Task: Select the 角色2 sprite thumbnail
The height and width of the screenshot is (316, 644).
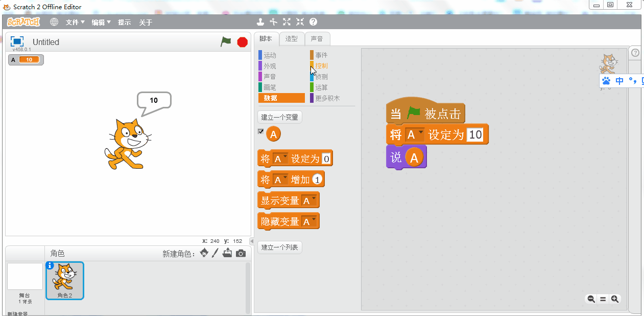Action: click(65, 280)
